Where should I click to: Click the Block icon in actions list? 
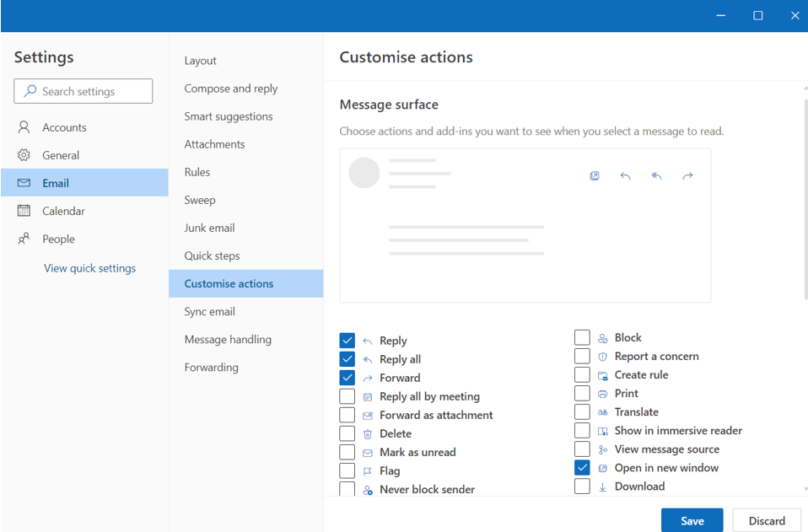click(x=601, y=337)
